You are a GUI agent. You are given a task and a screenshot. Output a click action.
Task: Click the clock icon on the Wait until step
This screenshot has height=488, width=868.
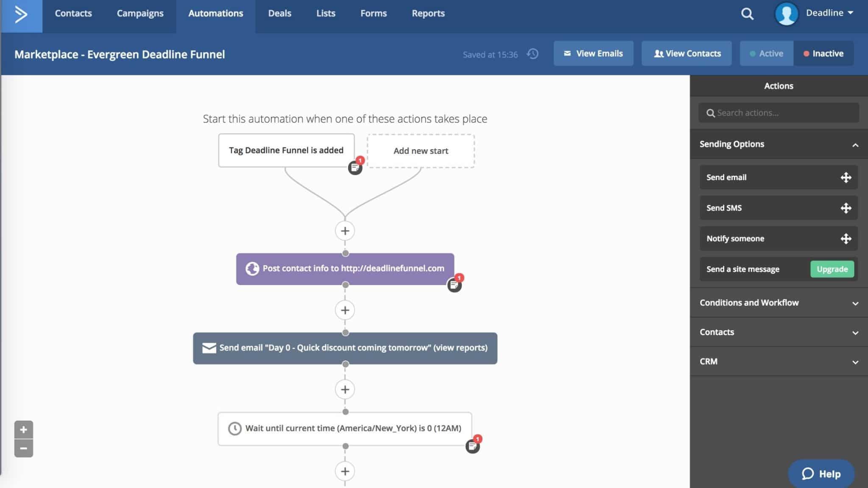[x=236, y=428]
